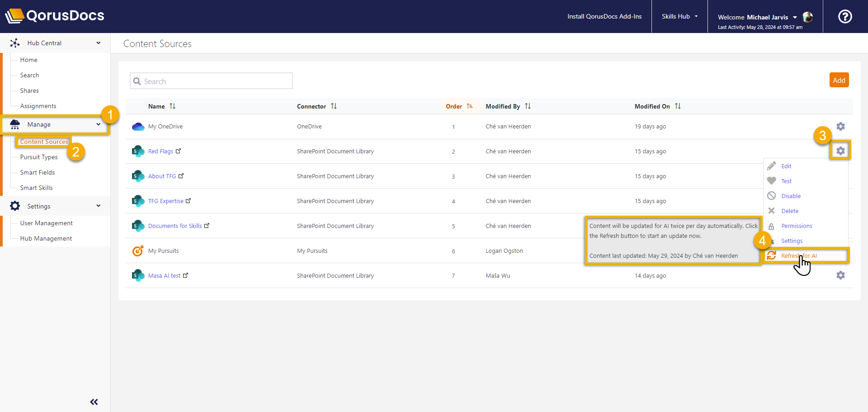Click the 19 days ago cell
This screenshot has height=412, width=868.
click(x=650, y=126)
